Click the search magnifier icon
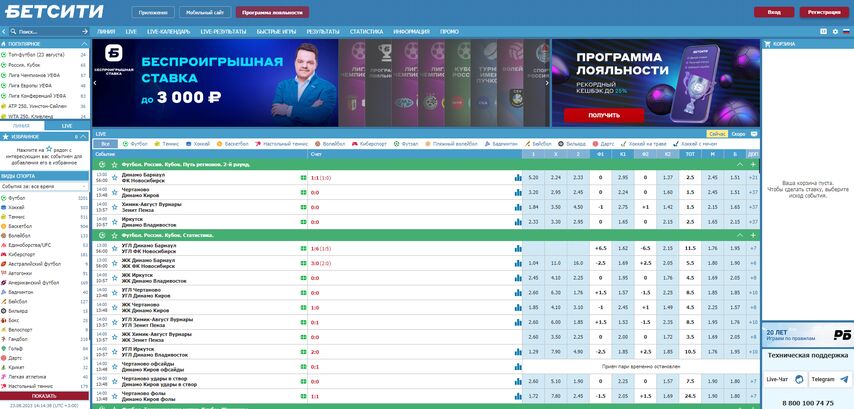 point(14,32)
